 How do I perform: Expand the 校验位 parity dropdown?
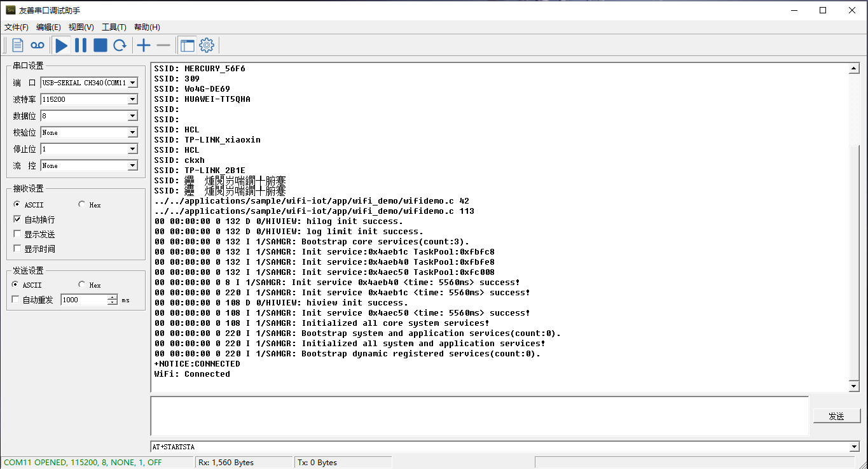point(133,132)
